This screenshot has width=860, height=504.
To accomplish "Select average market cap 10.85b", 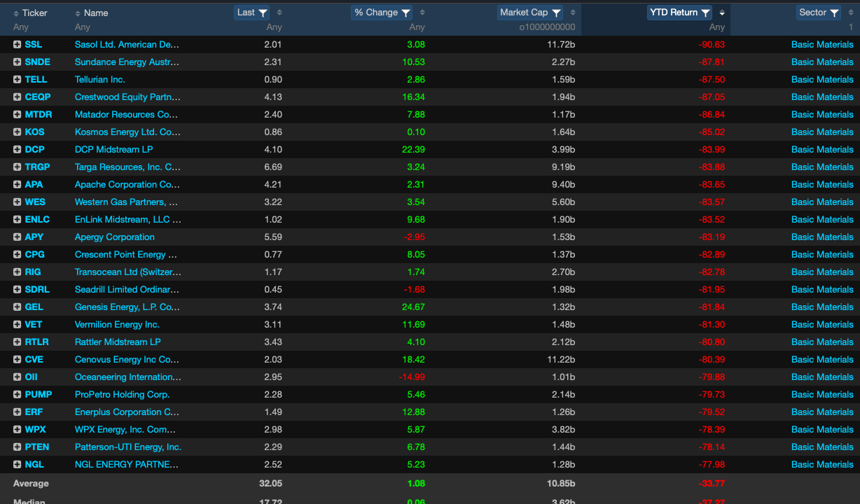I will [x=560, y=483].
